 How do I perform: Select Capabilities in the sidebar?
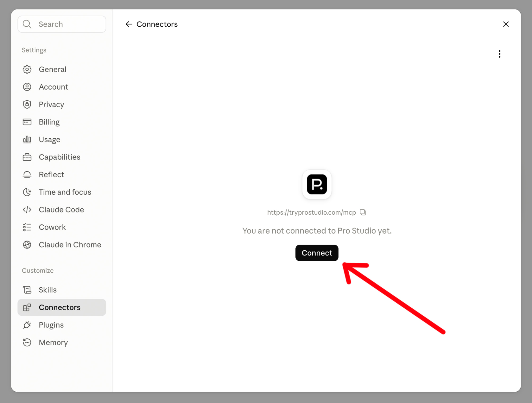click(x=62, y=157)
